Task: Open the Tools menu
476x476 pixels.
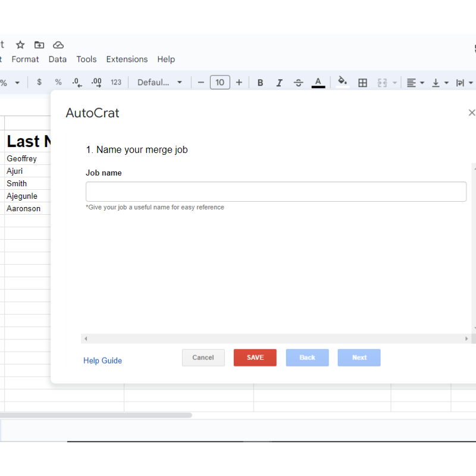Action: click(x=86, y=59)
